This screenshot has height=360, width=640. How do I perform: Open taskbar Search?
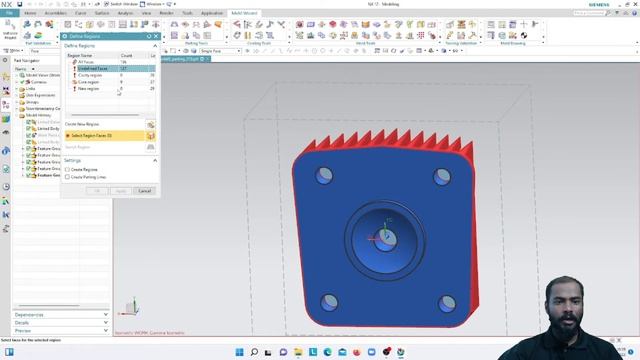[x=254, y=352]
